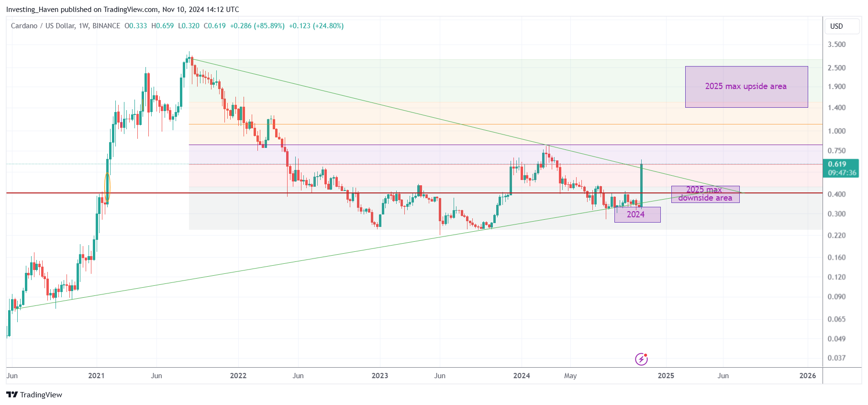Click the '2025 max downside area' box
Screen dimensions: 868x405
[705, 194]
